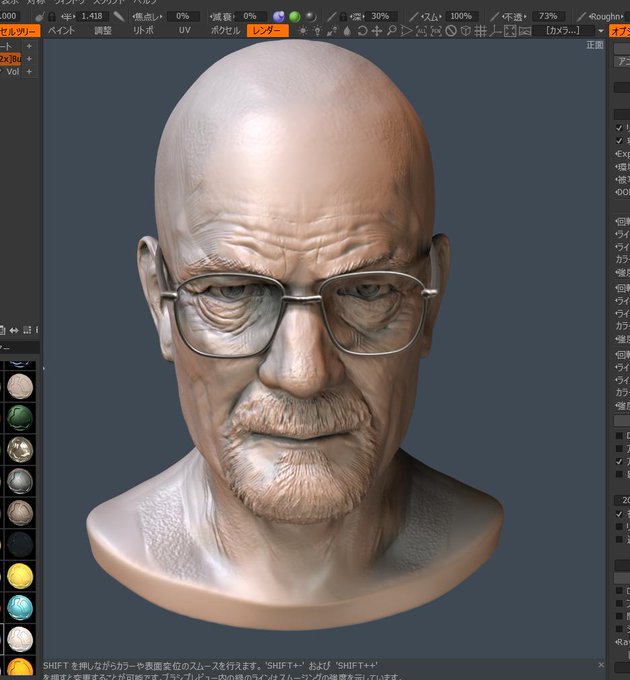Screen dimensions: 630x680
Task: Click the 正面 view label in the viewport corner
Action: 595,45
